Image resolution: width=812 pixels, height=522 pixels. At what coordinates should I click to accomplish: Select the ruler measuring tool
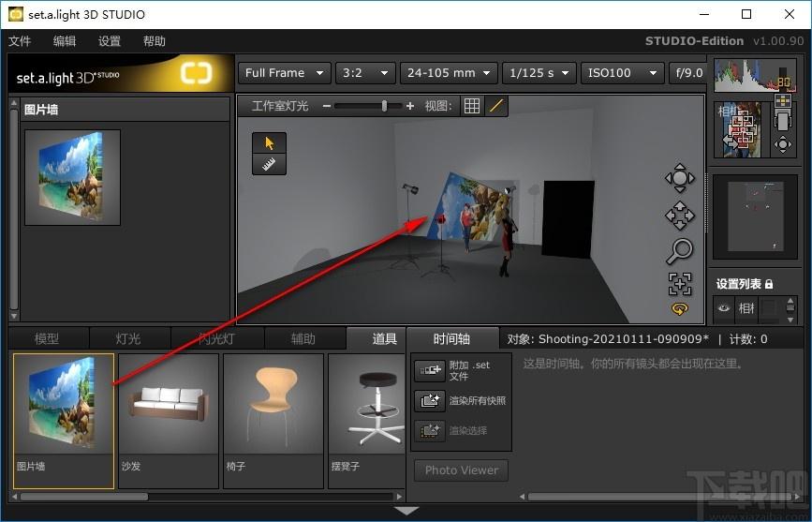(x=269, y=164)
